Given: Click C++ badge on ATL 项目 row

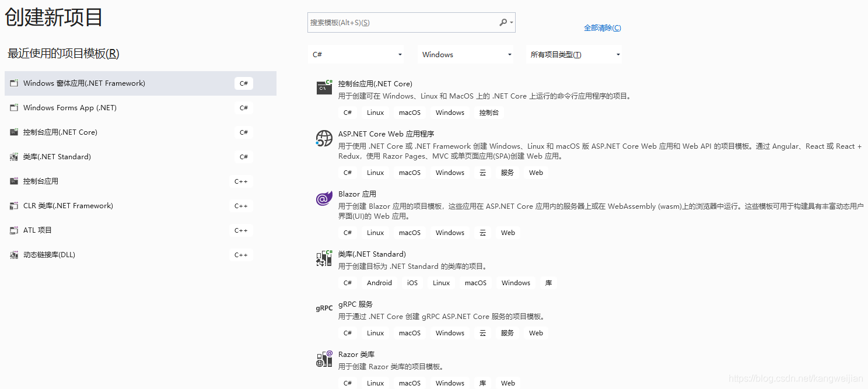Looking at the screenshot, I should click(241, 230).
